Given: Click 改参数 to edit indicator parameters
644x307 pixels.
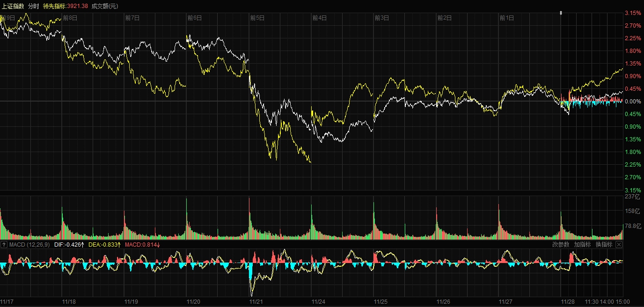Looking at the screenshot, I should 561,244.
